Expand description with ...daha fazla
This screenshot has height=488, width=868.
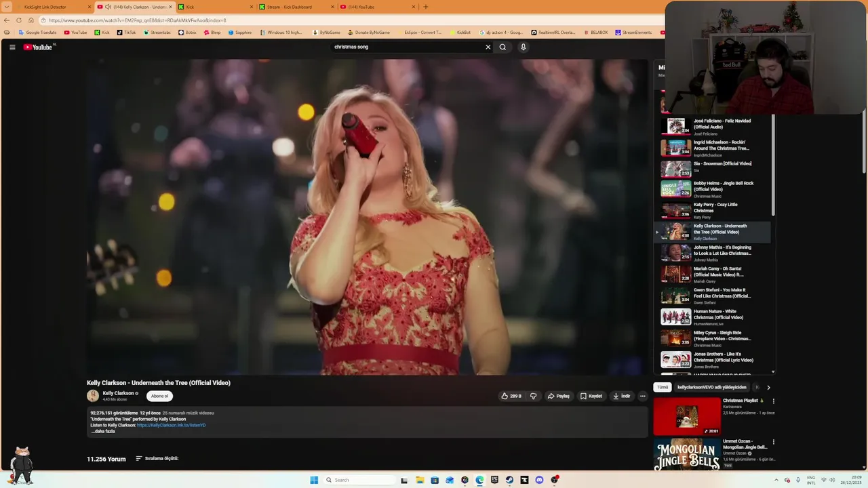coord(102,431)
